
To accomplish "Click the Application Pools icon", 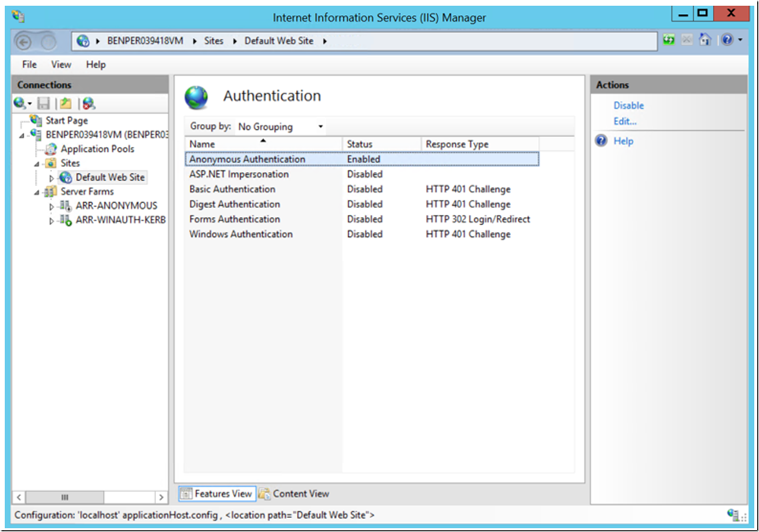I will pos(51,149).
